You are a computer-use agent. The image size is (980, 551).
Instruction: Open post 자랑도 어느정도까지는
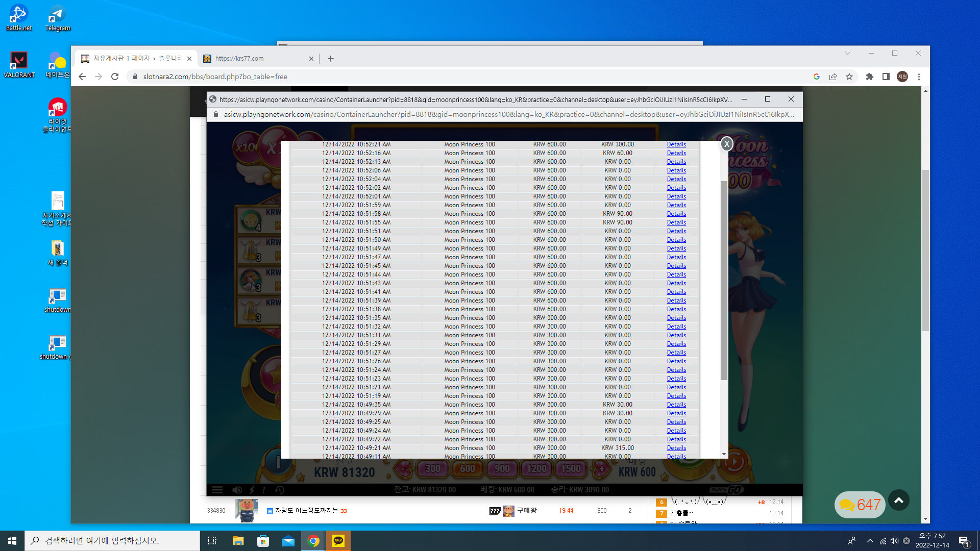307,511
